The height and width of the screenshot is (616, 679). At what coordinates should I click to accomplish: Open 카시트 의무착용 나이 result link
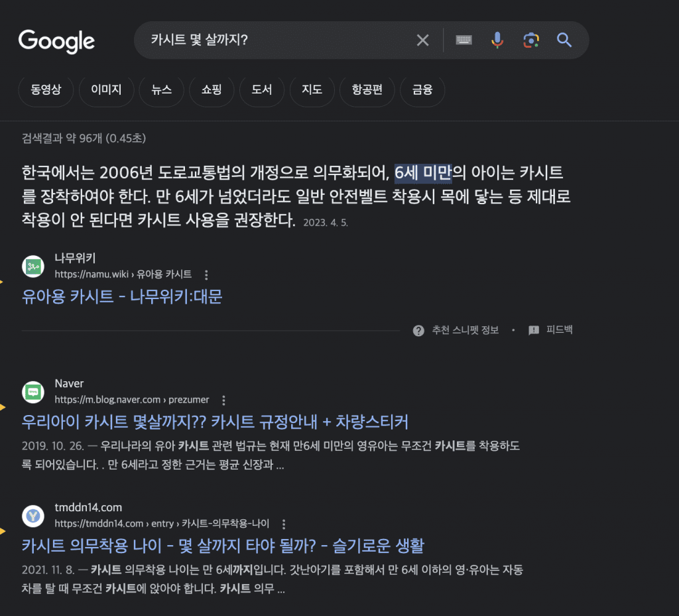click(x=223, y=546)
